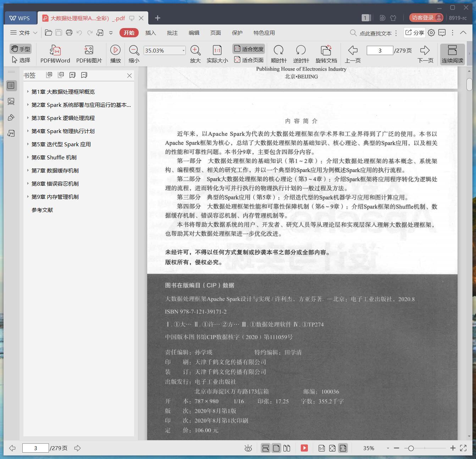The image size is (476, 459).
Task: Click the redo arrow icon
Action: coord(90,33)
